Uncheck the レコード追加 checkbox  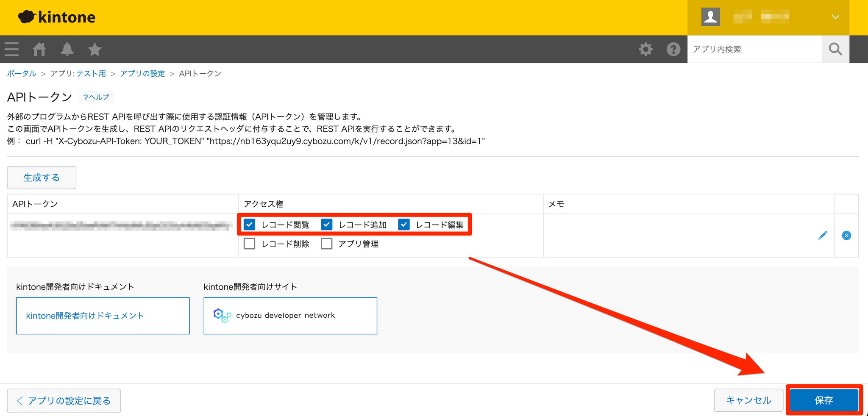[327, 225]
